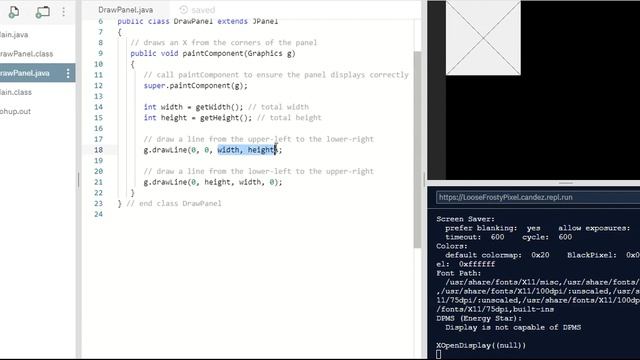640x360 pixels.
Task: Click 'int width = getWidth();' code
Action: (193, 107)
